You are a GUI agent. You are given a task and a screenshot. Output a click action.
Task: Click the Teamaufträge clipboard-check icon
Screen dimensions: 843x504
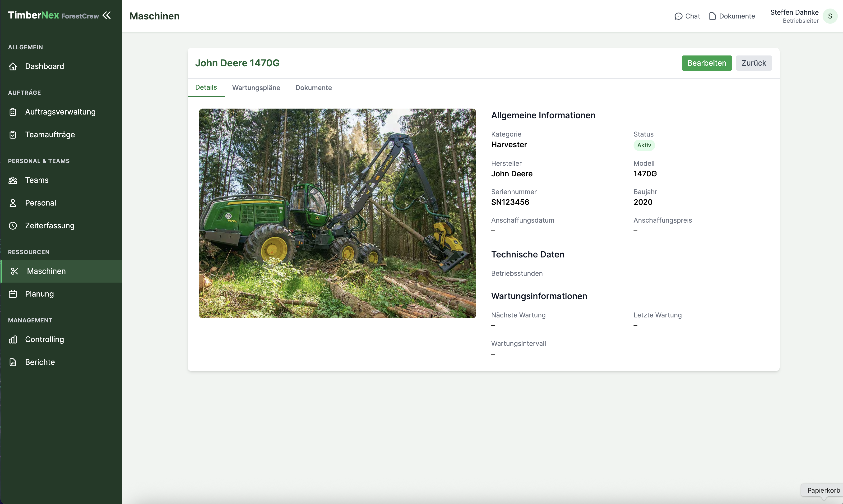click(13, 135)
